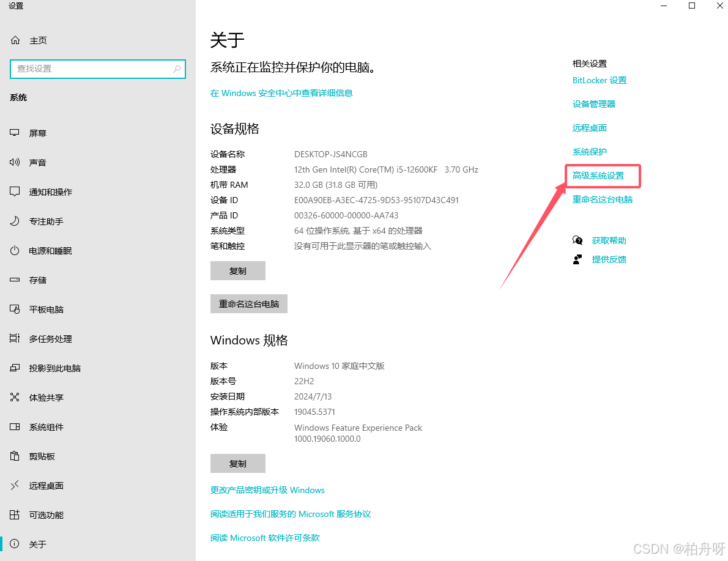Open 远程桌面 related settings link
Screen dimensions: 728x561
click(590, 128)
